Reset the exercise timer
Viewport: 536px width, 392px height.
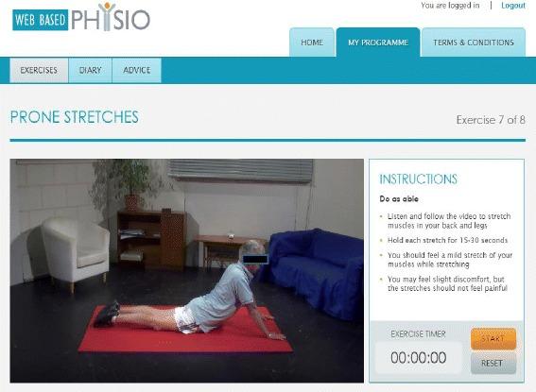pos(493,363)
